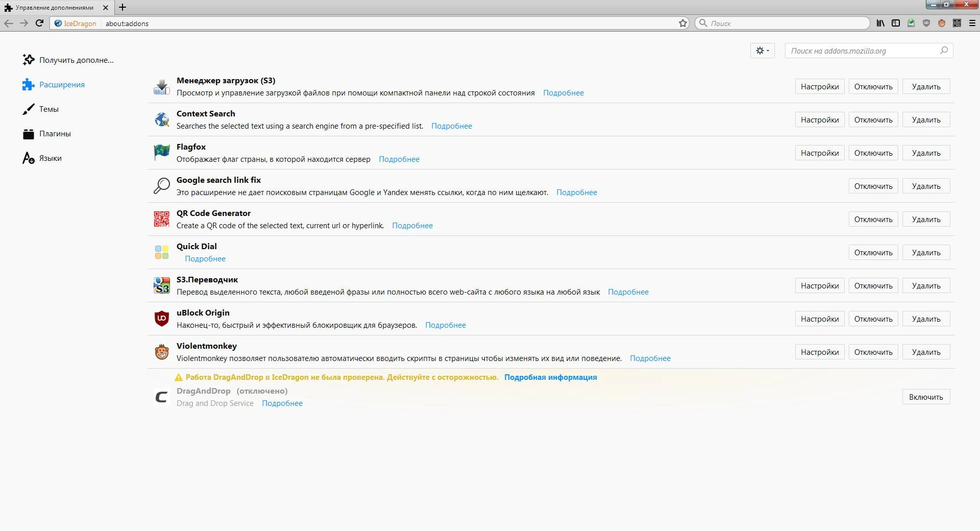The image size is (980, 531).
Task: Select the Расширения category
Action: (x=54, y=84)
